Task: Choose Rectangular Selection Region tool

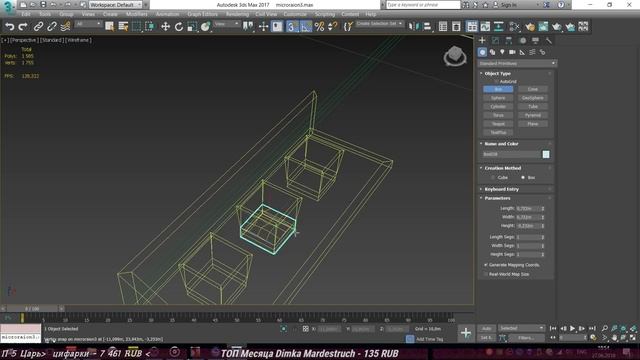Action: pos(136,27)
